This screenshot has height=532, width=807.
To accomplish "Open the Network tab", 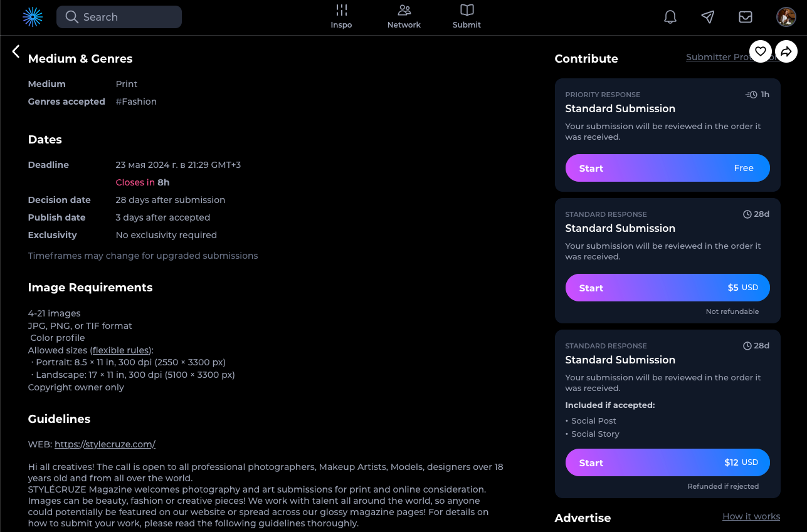I will point(404,17).
